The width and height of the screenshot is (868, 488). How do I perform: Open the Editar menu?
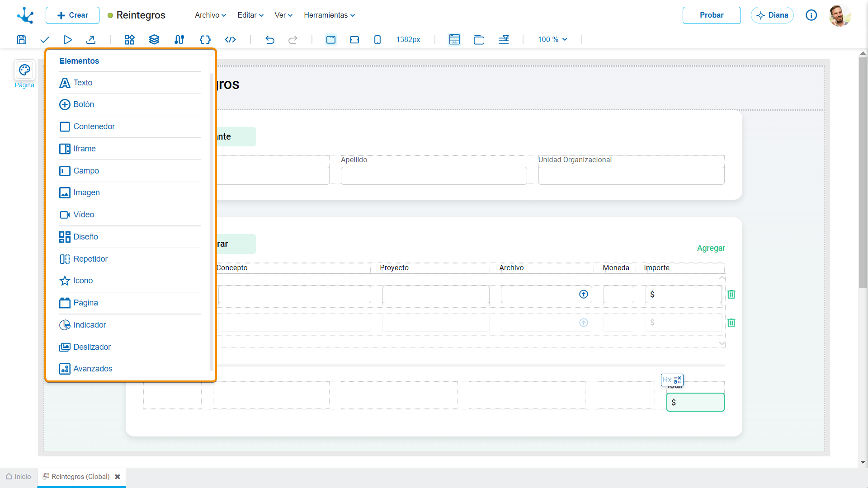click(x=250, y=15)
